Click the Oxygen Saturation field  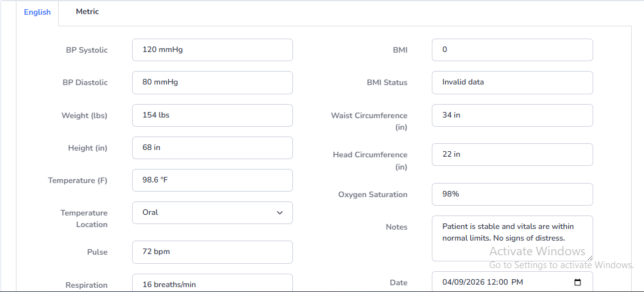point(512,194)
